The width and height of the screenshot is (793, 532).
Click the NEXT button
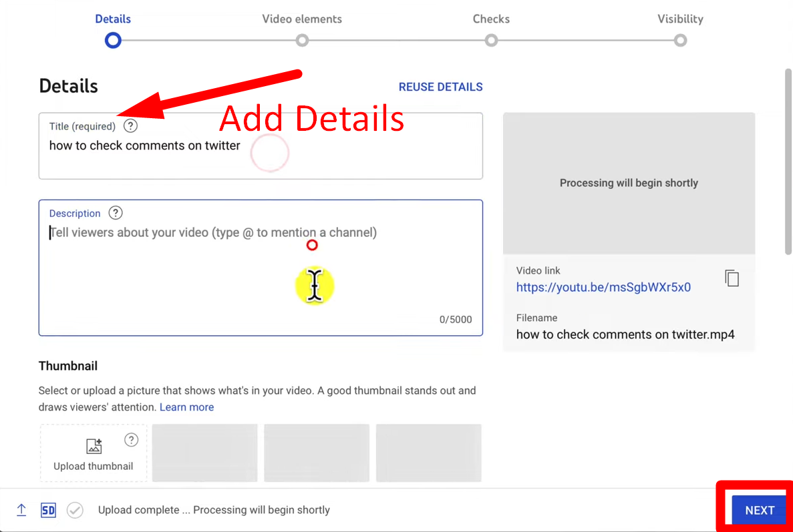point(759,510)
